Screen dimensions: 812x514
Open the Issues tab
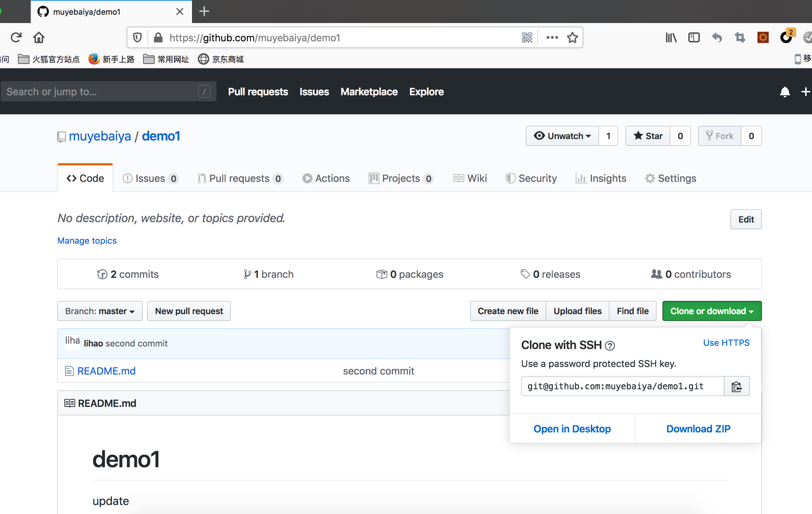click(151, 178)
